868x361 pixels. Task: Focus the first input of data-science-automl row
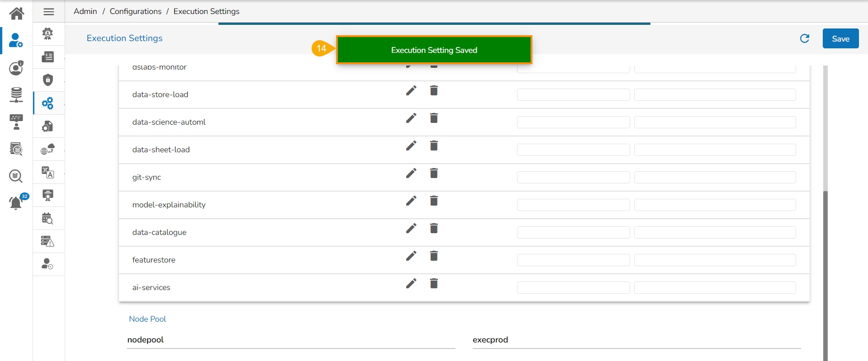point(574,122)
